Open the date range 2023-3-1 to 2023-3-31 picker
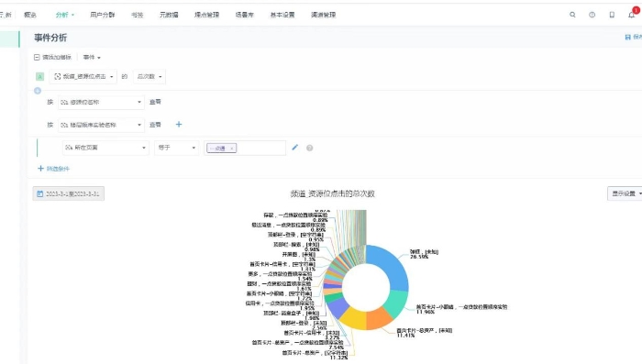The height and width of the screenshot is (364, 642). pyautogui.click(x=69, y=193)
